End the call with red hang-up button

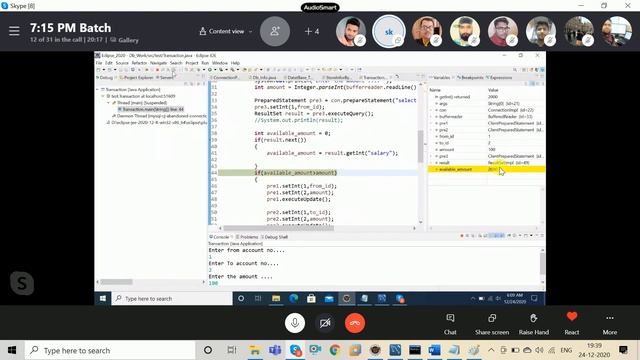coord(355,323)
